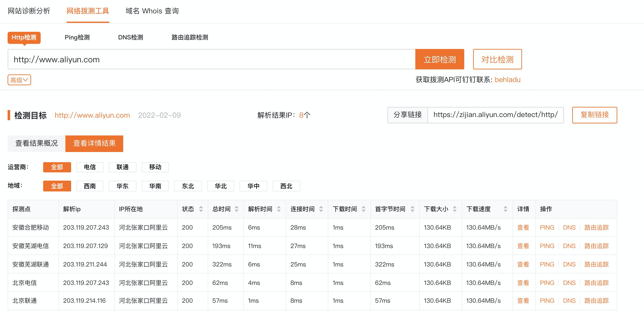Open the 网站诊断分析 tab
The width and height of the screenshot is (644, 311).
click(x=29, y=11)
